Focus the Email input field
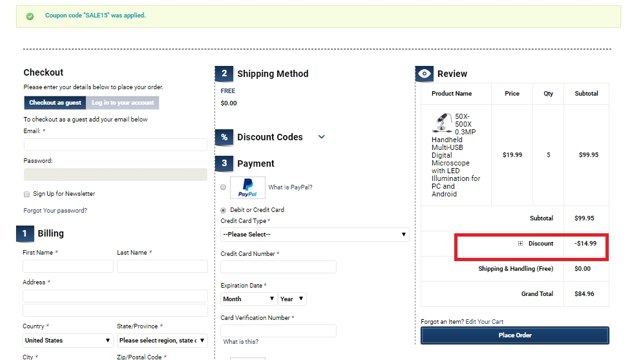639x360 pixels. (x=115, y=144)
